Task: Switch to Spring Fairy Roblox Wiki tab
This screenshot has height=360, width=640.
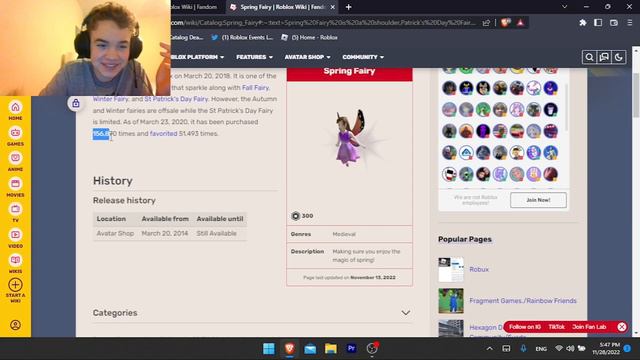Action: tap(282, 7)
